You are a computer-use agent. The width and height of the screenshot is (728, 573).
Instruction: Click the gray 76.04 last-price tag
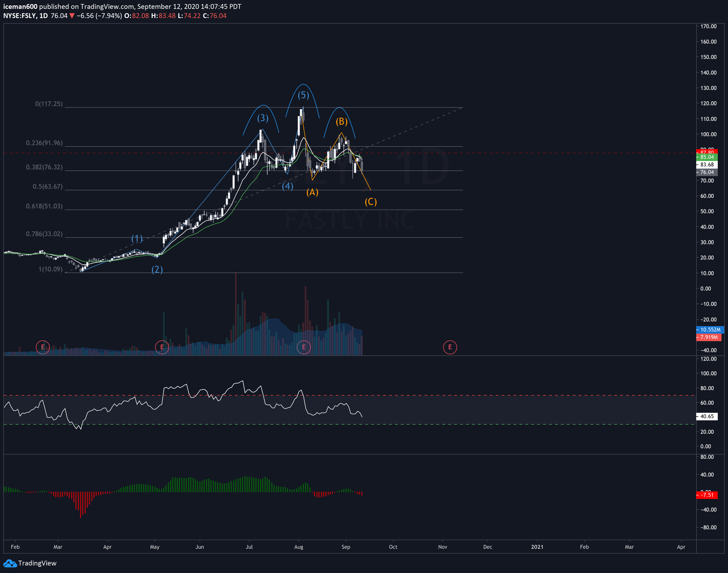707,172
